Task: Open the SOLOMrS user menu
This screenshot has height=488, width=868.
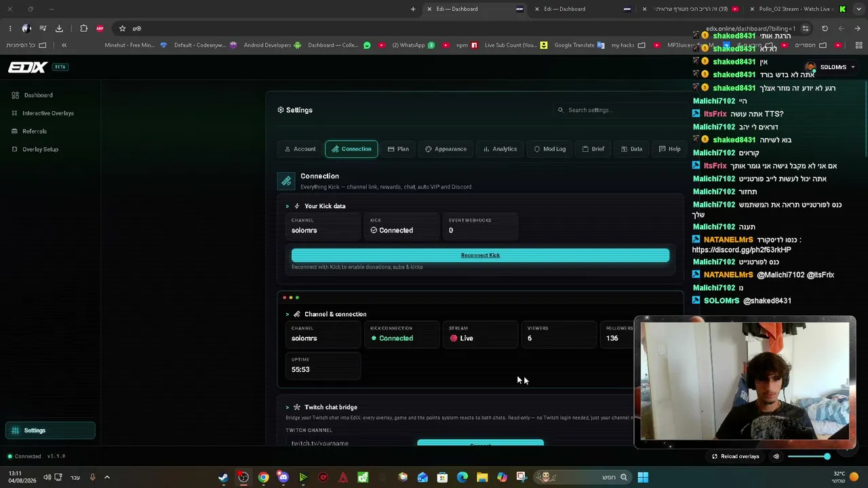Action: click(x=830, y=67)
